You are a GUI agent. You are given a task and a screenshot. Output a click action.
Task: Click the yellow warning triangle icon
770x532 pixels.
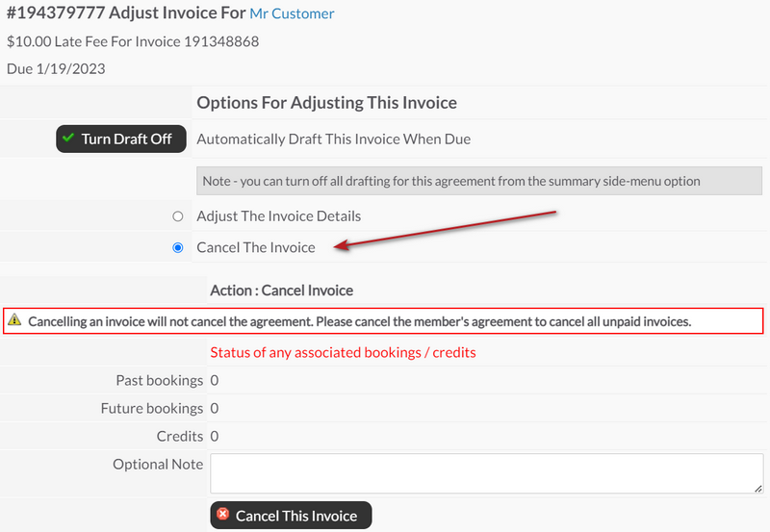coord(14,319)
